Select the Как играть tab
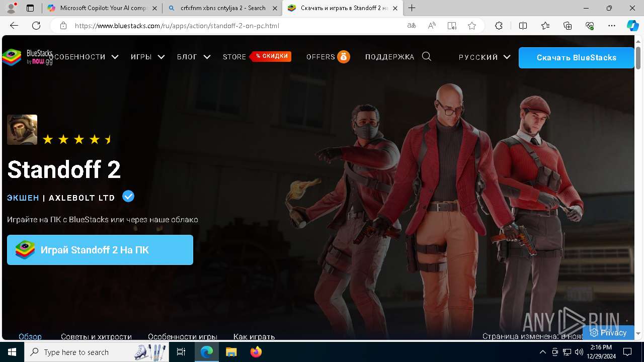Image resolution: width=644 pixels, height=362 pixels. [254, 336]
